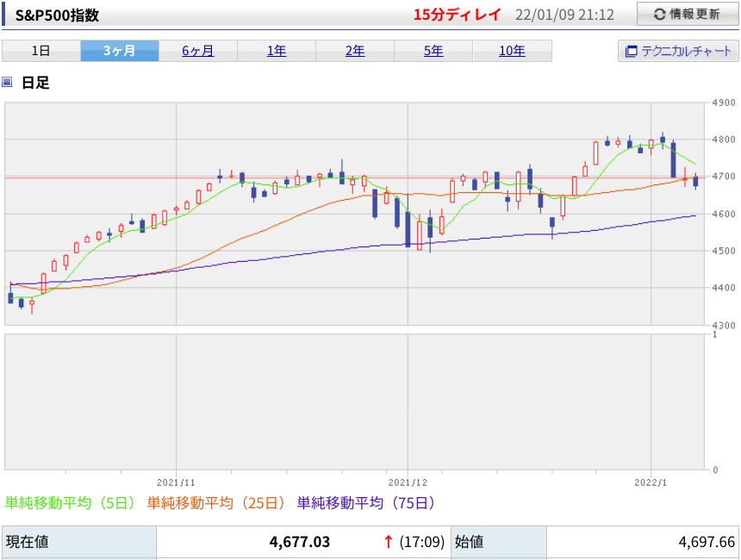Click the 4800 price axis label
This screenshot has width=741, height=560.
(724, 140)
